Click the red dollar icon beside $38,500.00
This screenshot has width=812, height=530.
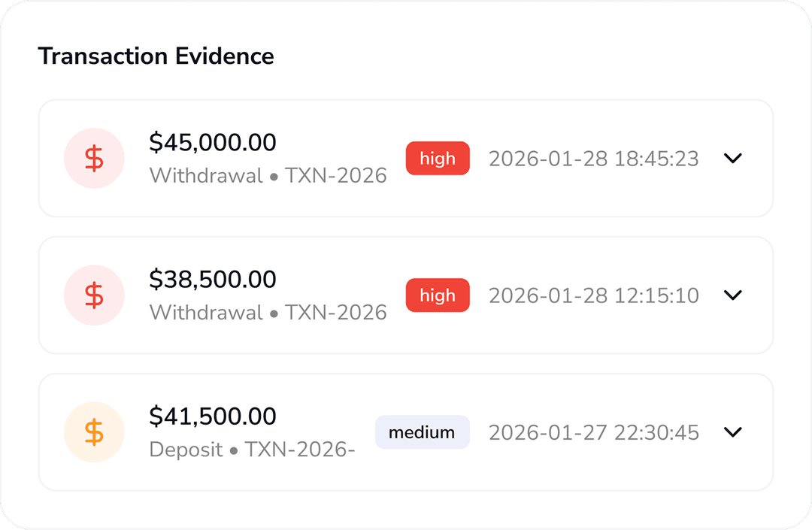94,295
